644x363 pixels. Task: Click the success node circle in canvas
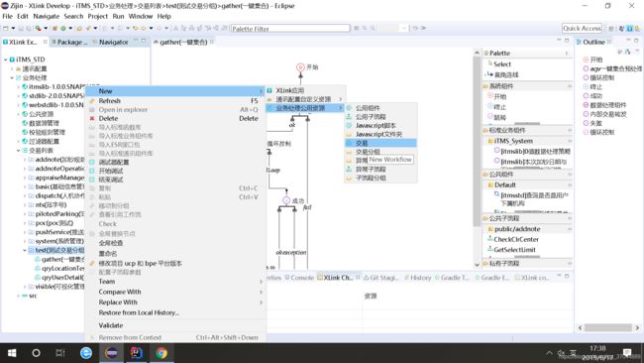(x=286, y=200)
